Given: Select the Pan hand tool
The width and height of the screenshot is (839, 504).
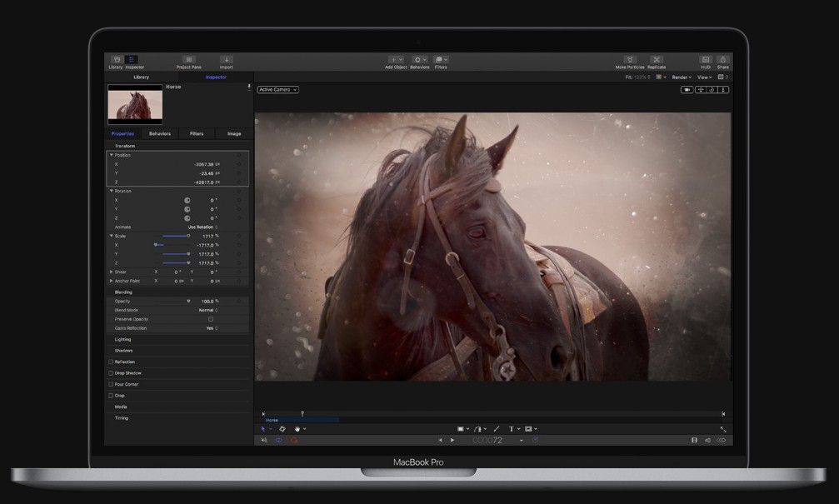Looking at the screenshot, I should click(297, 428).
